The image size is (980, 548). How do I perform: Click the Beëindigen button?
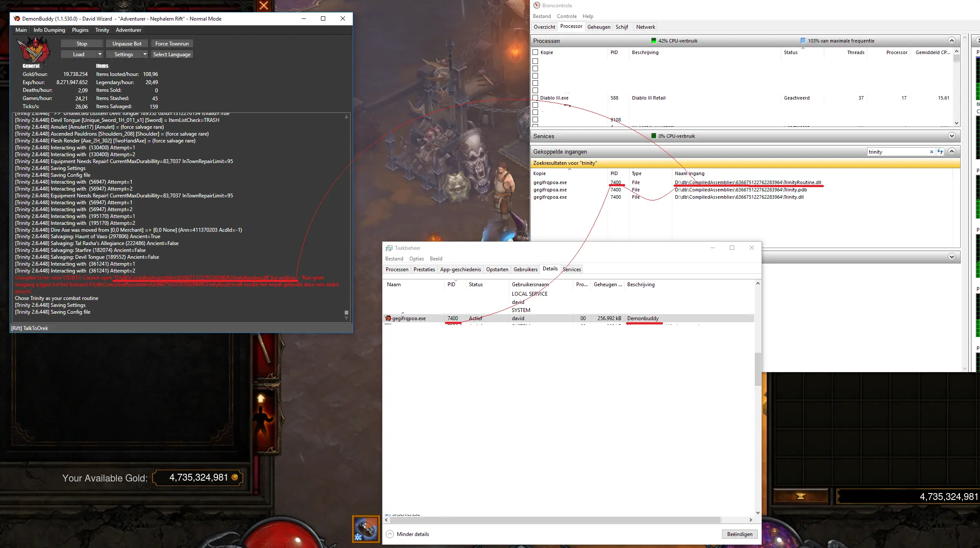(740, 534)
